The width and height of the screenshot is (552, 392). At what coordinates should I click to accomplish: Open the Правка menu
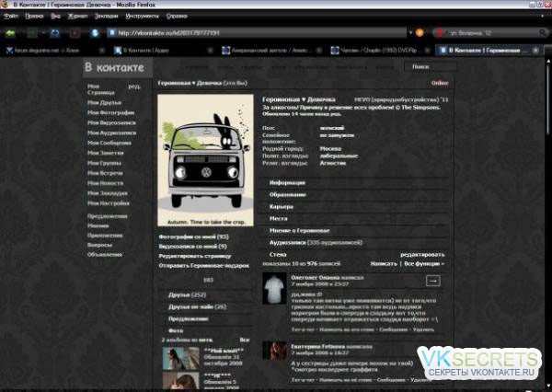(x=34, y=16)
